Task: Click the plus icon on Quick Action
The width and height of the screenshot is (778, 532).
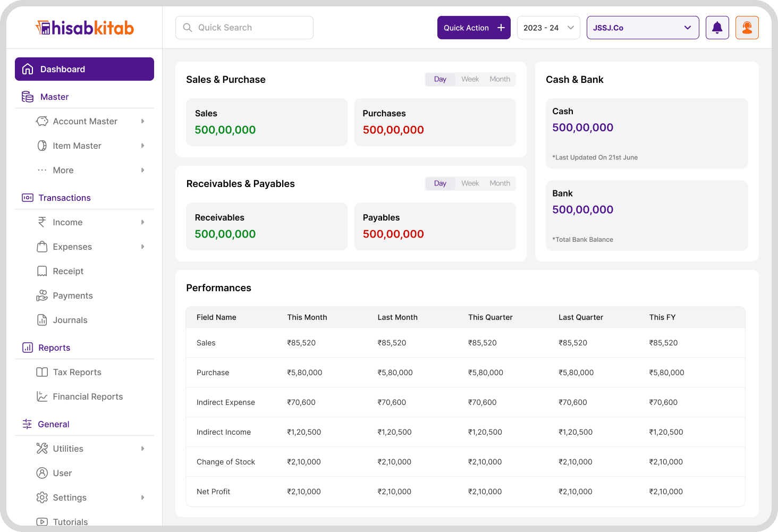Action: 501,28
